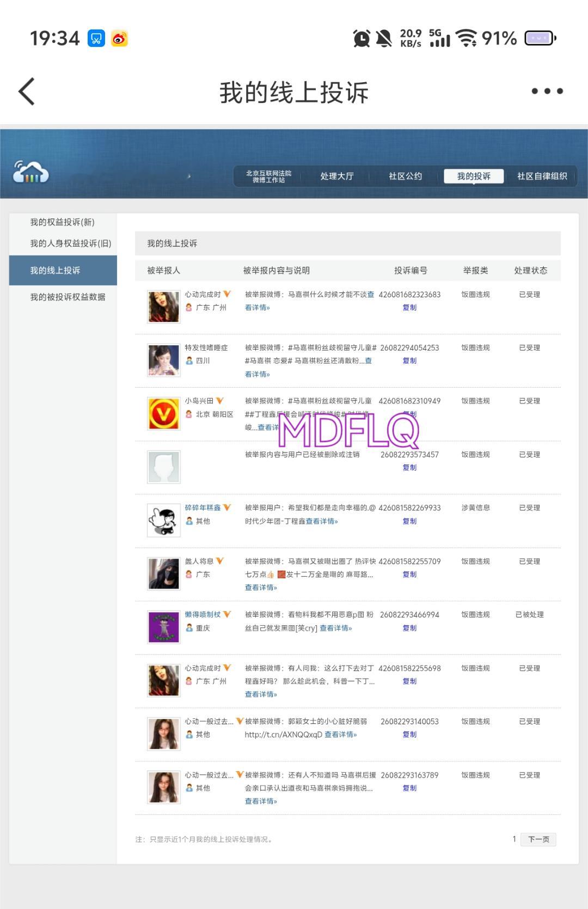Click gender icon next to 重庆
The width and height of the screenshot is (588, 909).
[x=189, y=628]
